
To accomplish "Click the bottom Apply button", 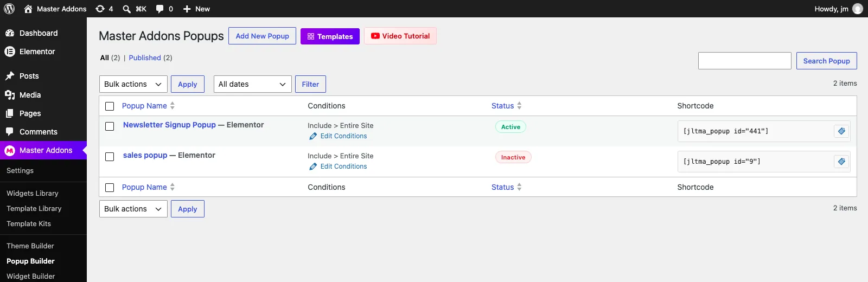I will tap(188, 209).
